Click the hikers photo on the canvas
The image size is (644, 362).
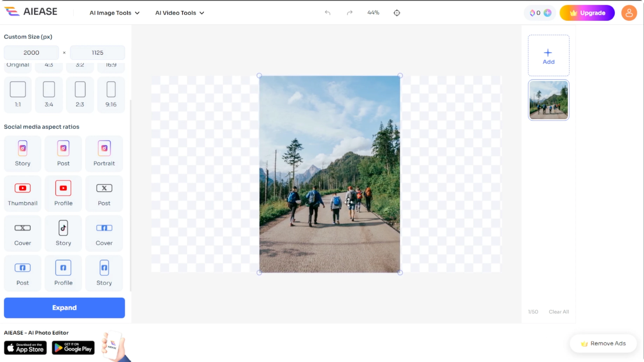tap(330, 174)
